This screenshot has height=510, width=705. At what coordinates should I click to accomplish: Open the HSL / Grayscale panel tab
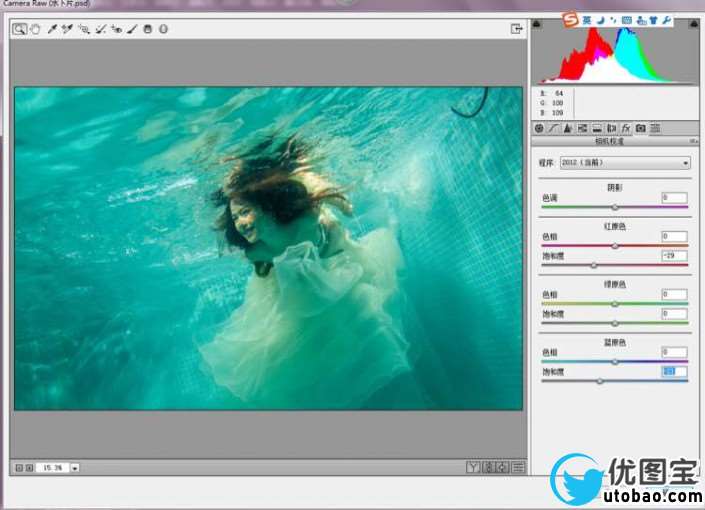(582, 129)
